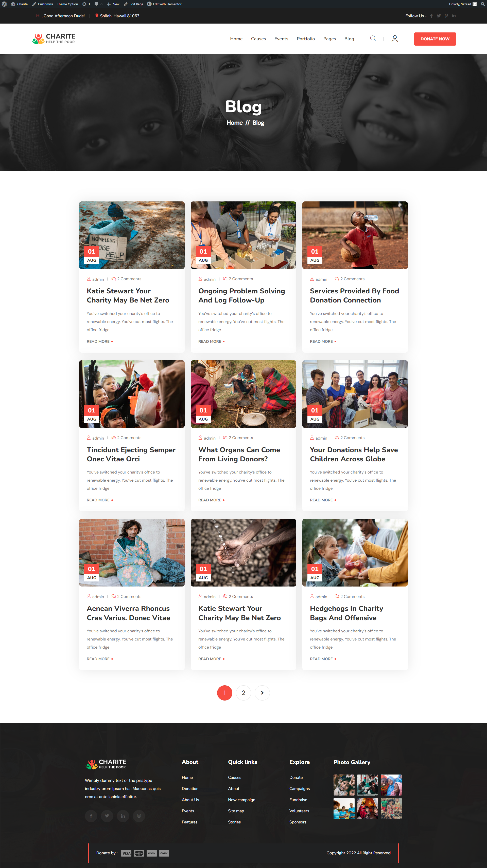Click the WordPress logo in admin bar
The width and height of the screenshot is (487, 868).
coord(4,4)
